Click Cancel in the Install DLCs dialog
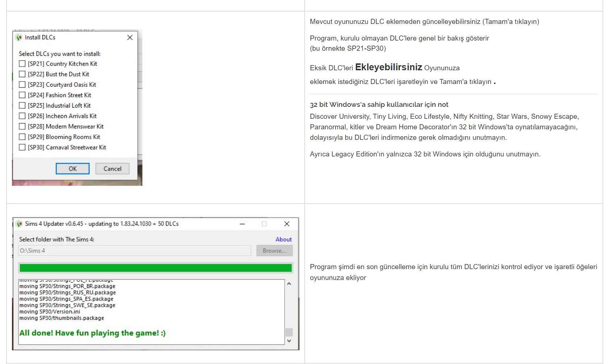 (x=112, y=169)
